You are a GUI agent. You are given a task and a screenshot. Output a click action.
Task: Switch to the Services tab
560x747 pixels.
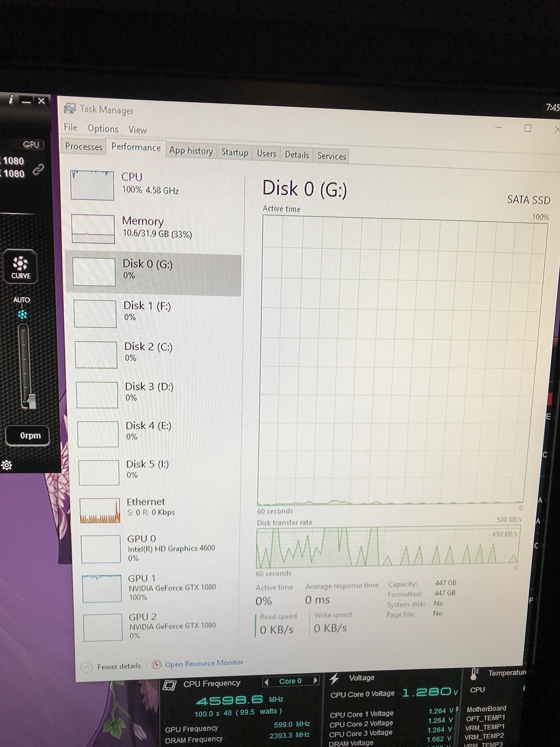[x=331, y=156]
